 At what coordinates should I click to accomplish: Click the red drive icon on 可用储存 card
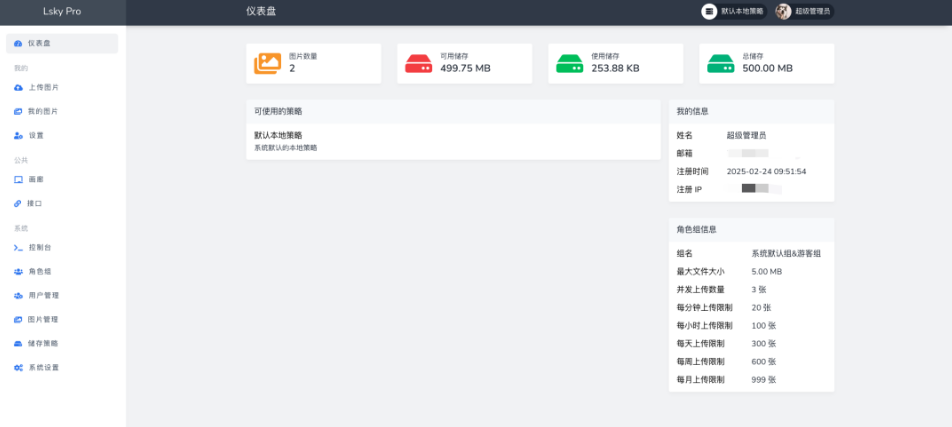click(x=418, y=64)
